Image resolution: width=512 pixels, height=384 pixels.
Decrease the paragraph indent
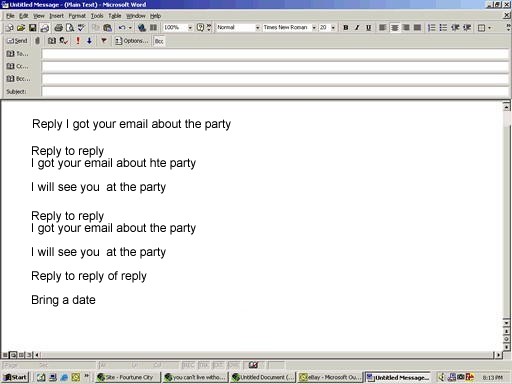point(455,28)
